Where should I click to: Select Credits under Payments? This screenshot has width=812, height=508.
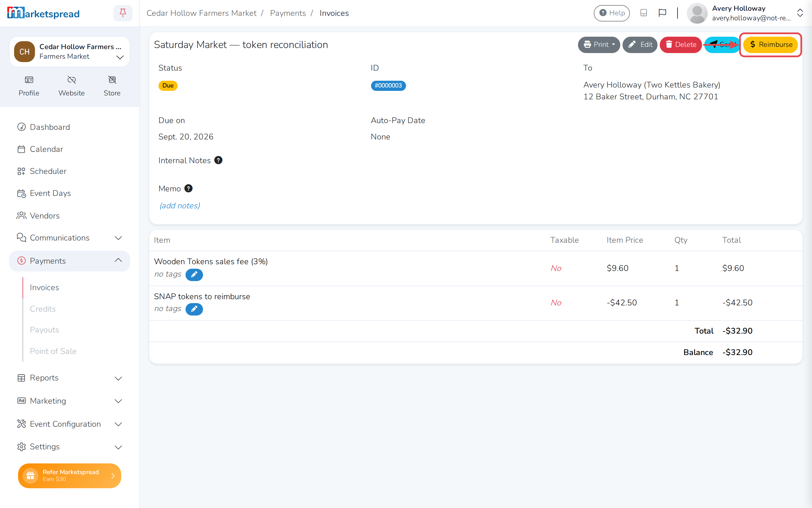click(43, 309)
